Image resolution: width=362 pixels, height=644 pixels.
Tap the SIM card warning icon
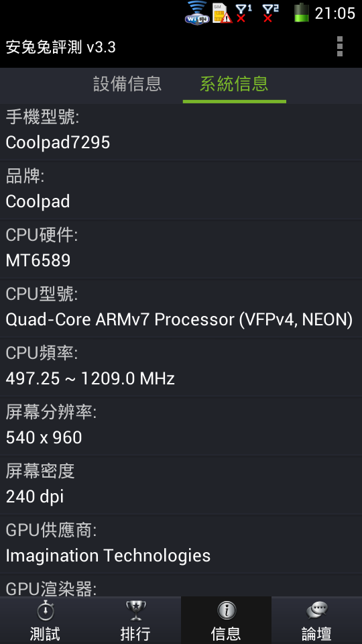pyautogui.click(x=222, y=13)
